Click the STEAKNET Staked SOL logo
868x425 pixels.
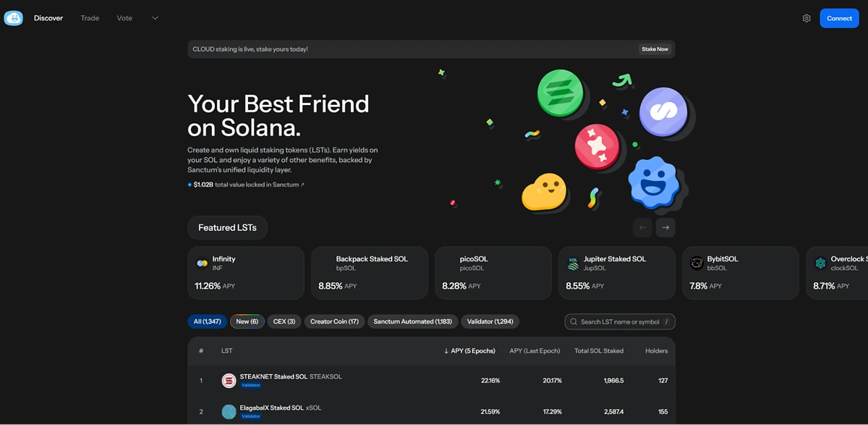point(229,381)
